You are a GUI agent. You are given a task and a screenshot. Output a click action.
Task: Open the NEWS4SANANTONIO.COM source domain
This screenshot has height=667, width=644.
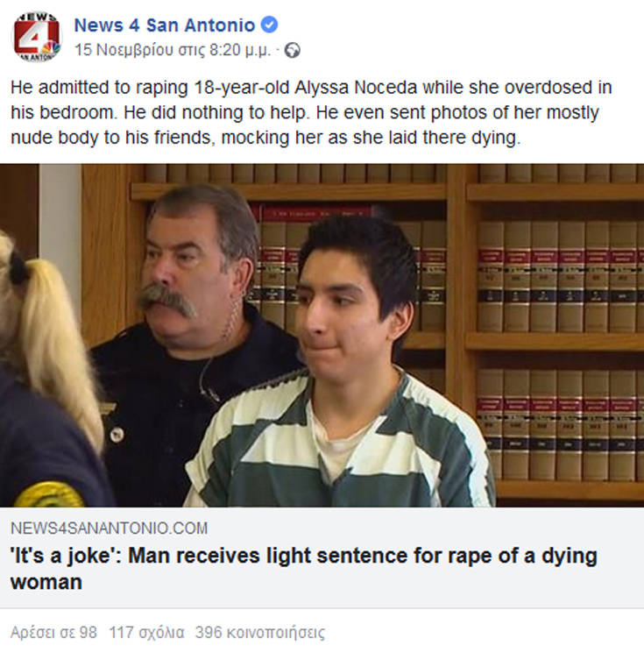[109, 529]
